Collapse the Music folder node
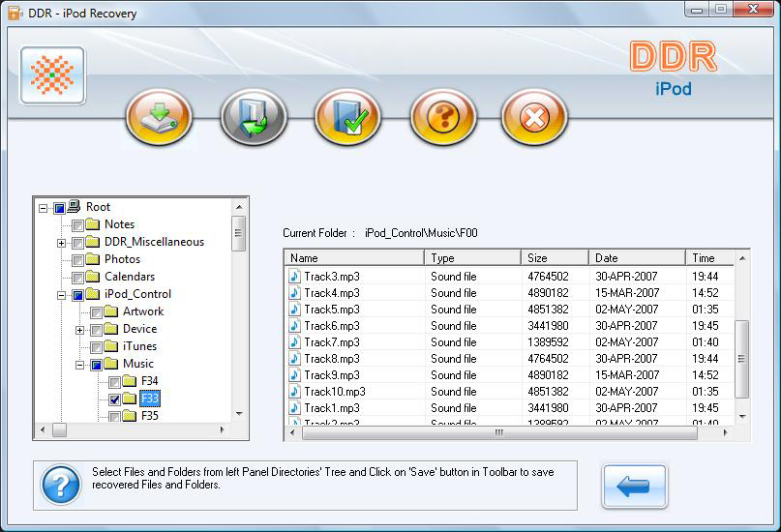The image size is (781, 532). pyautogui.click(x=79, y=365)
